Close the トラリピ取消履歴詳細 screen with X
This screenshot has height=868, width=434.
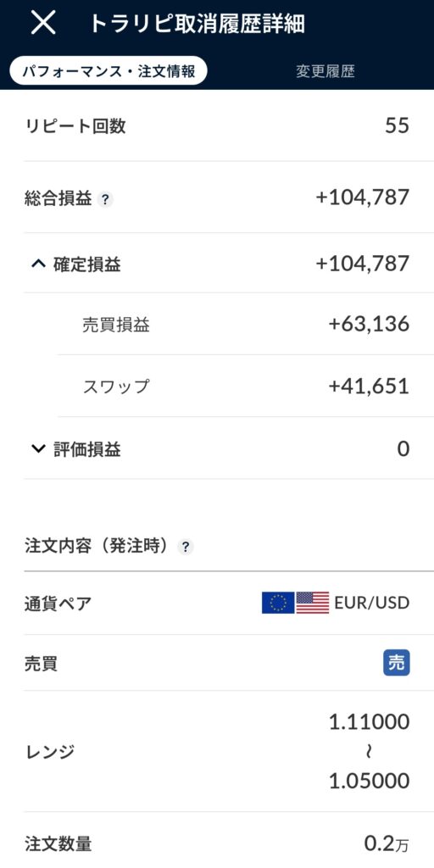[x=43, y=23]
